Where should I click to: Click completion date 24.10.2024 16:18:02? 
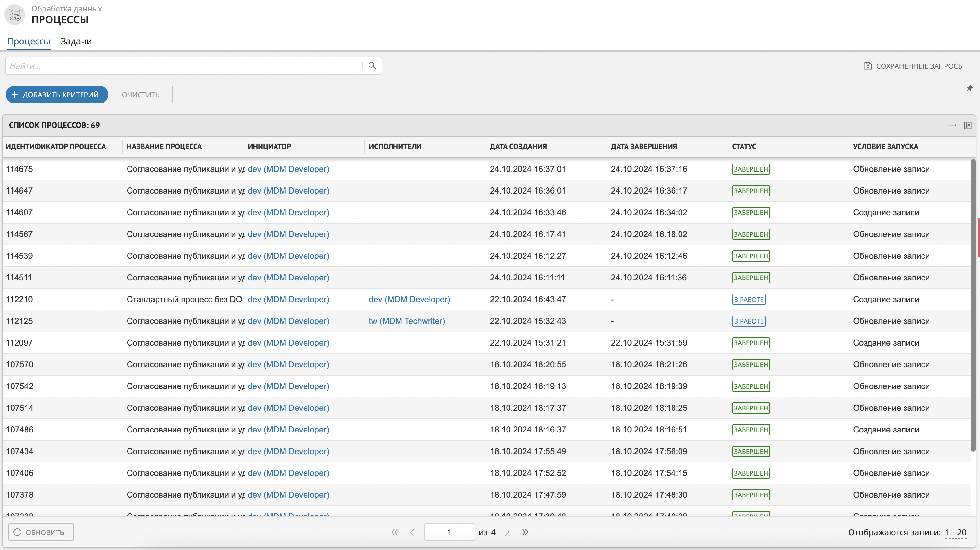pyautogui.click(x=649, y=234)
